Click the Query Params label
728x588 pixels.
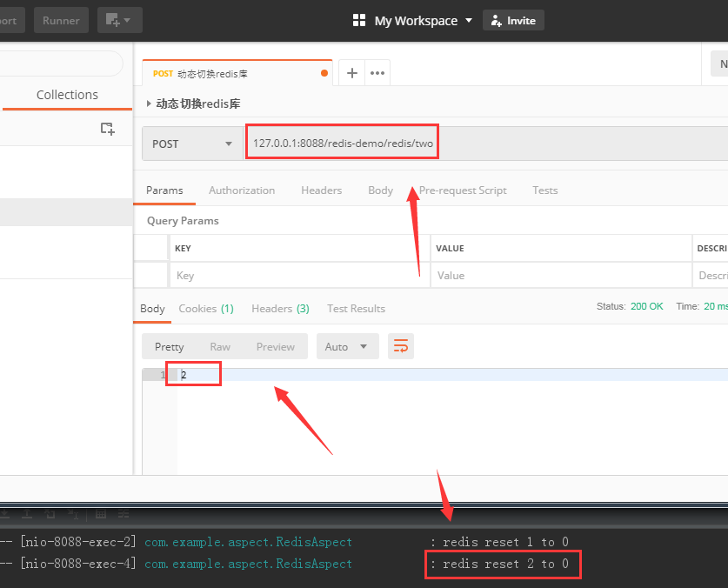[x=183, y=221]
